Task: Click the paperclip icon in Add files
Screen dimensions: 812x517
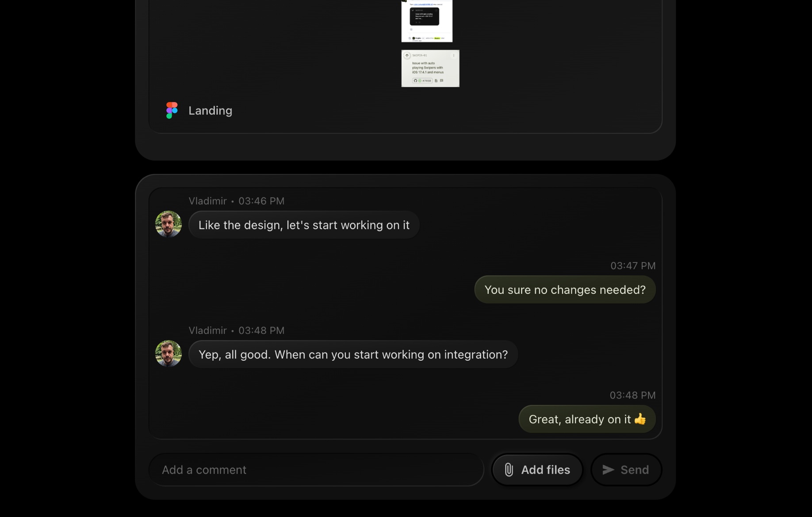Action: 509,470
